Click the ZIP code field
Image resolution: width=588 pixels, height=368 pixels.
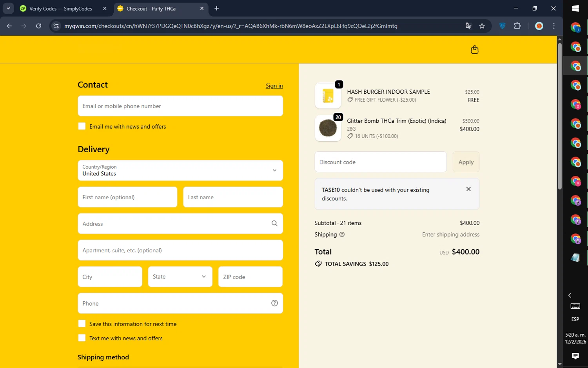tap(250, 277)
